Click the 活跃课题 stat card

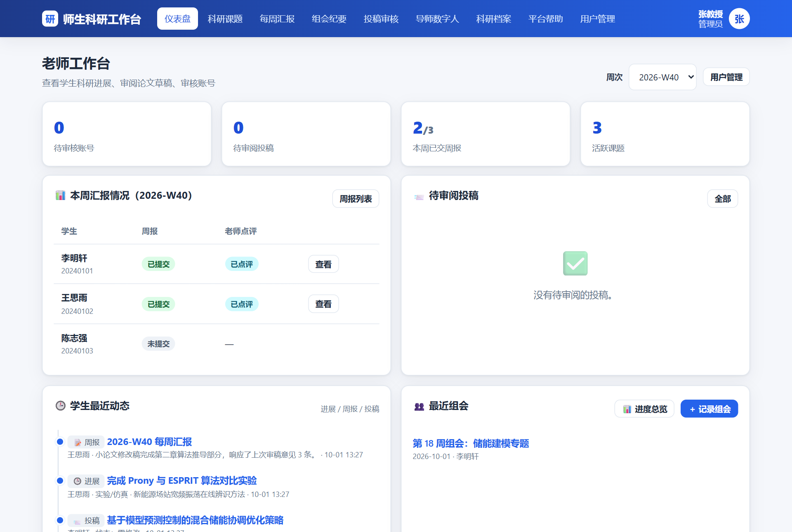click(x=665, y=134)
